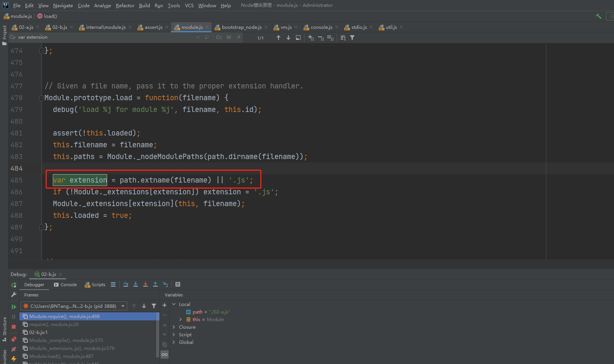Switch to the Scripts debug tab

pyautogui.click(x=95, y=285)
